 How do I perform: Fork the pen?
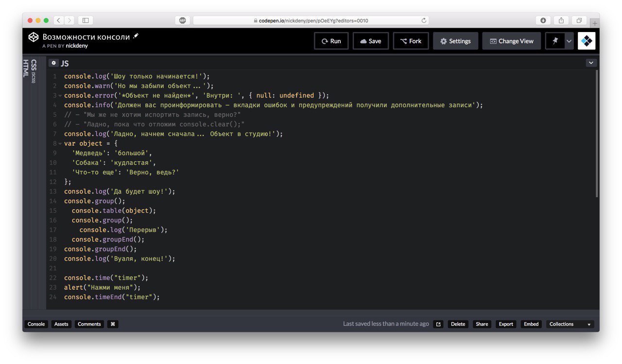pyautogui.click(x=411, y=41)
